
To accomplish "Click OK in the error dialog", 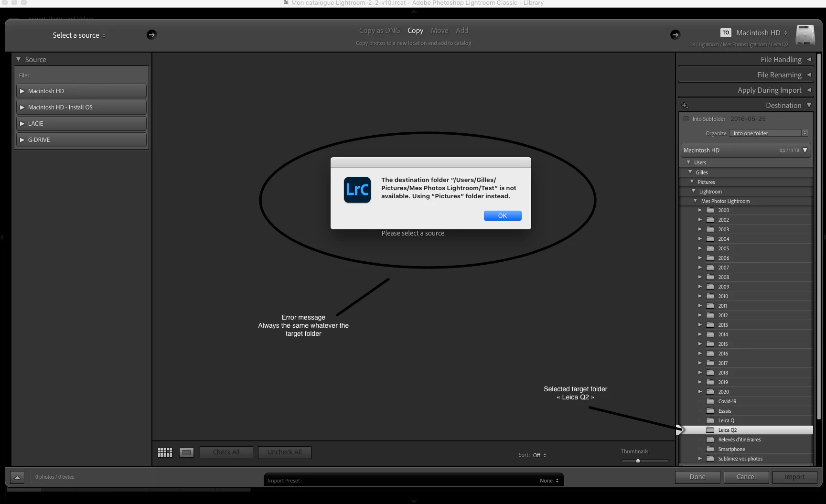I will [x=503, y=216].
